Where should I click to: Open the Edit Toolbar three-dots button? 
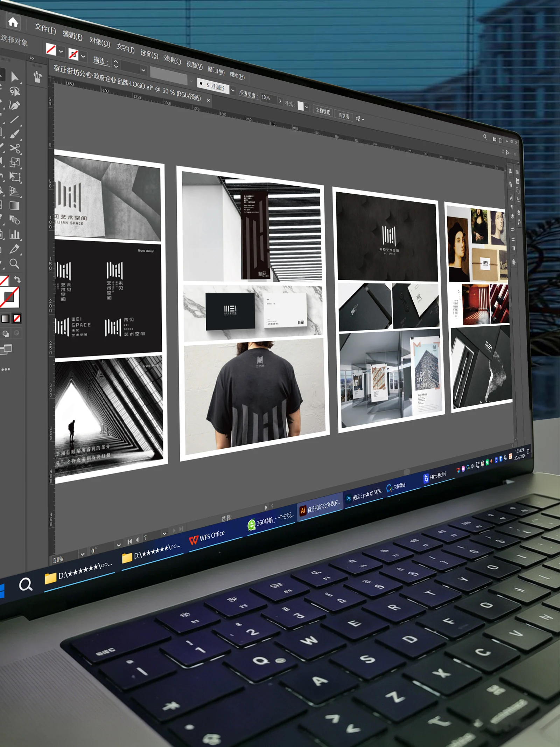(6, 369)
